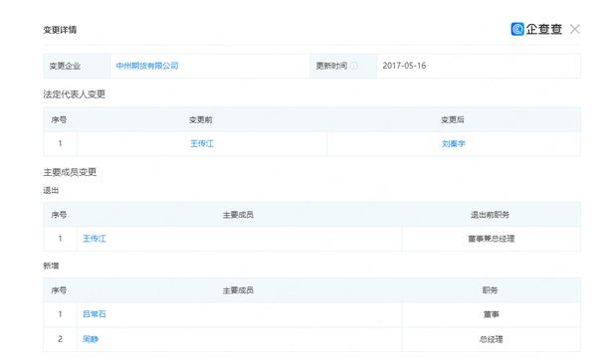611x364 pixels.
Task: Click the 企查查 logo icon
Action: [x=517, y=29]
